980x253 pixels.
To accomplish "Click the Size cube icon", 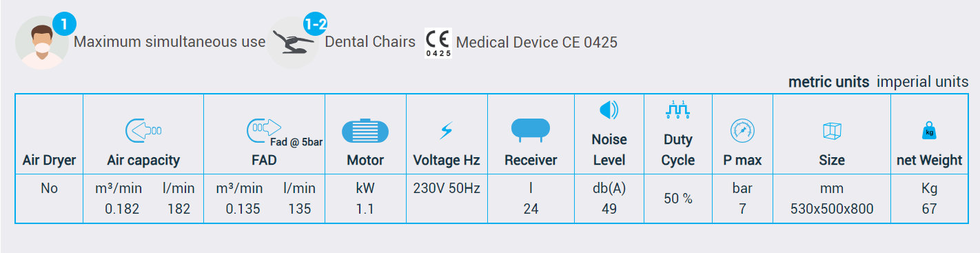I will click(832, 130).
